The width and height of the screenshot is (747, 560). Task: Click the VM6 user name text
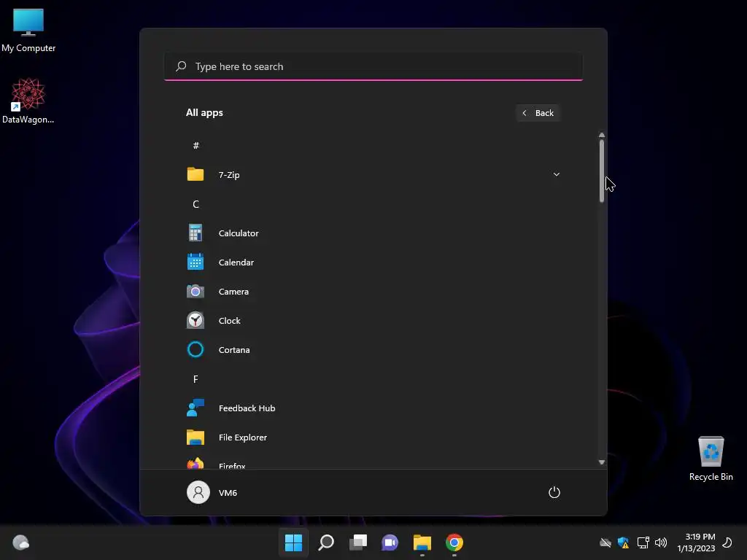[228, 493]
